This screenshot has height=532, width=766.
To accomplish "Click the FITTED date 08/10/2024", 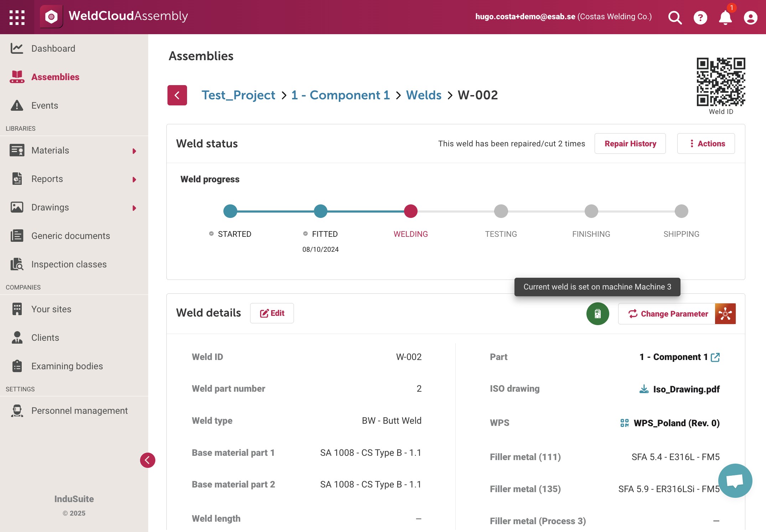I will click(320, 249).
